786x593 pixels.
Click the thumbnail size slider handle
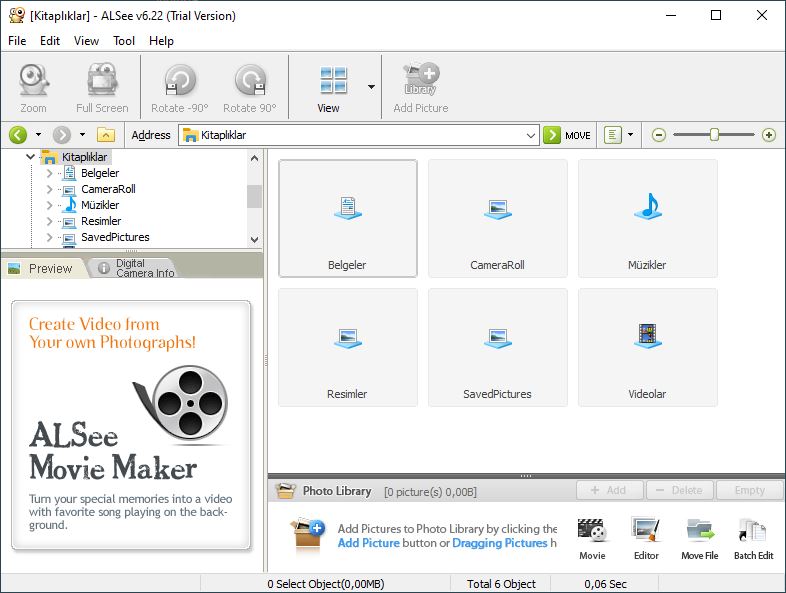(x=714, y=134)
